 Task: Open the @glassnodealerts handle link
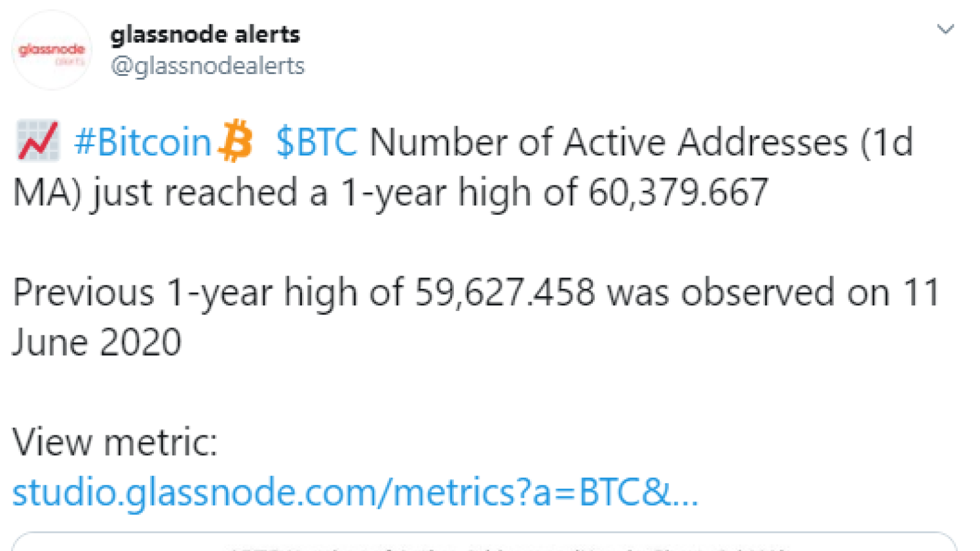coord(207,66)
